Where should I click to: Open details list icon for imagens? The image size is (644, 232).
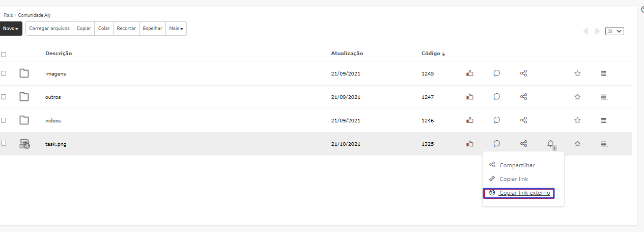[604, 73]
